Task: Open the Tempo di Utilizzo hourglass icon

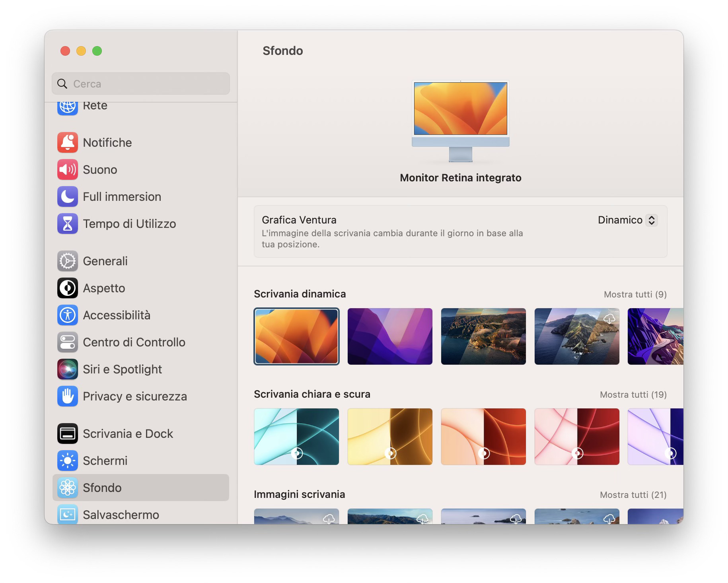Action: coord(67,223)
